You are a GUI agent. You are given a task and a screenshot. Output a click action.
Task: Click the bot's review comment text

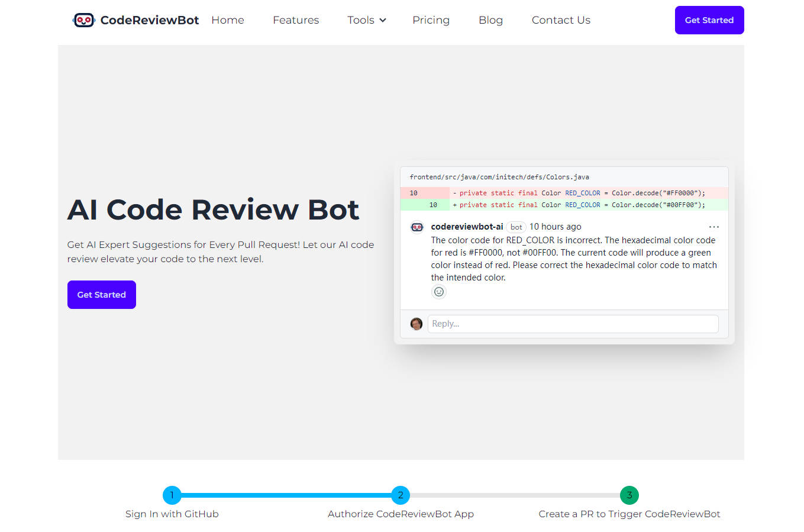[574, 259]
